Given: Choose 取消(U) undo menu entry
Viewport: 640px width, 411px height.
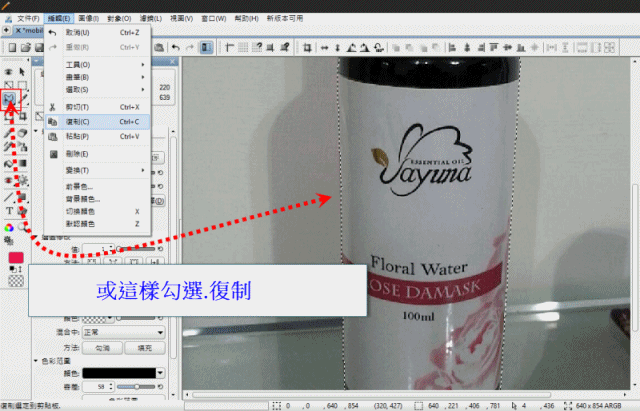Looking at the screenshot, I should [98, 32].
